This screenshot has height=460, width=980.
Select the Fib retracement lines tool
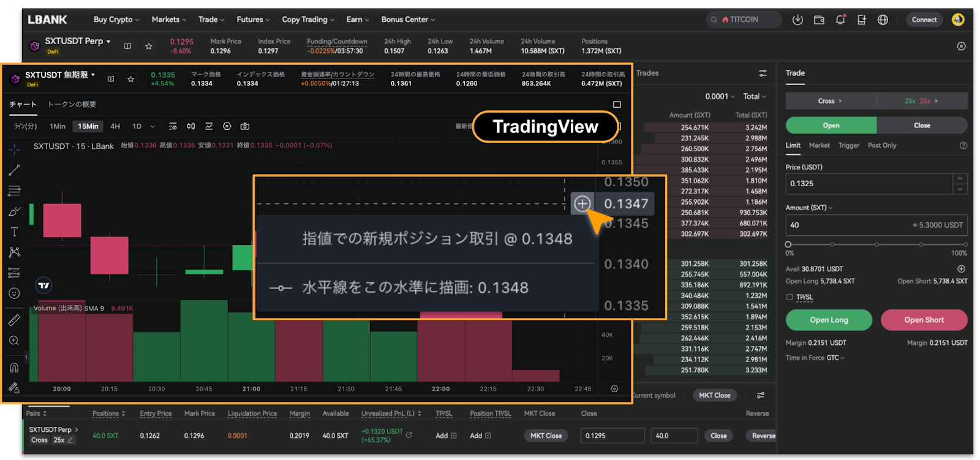(x=15, y=190)
